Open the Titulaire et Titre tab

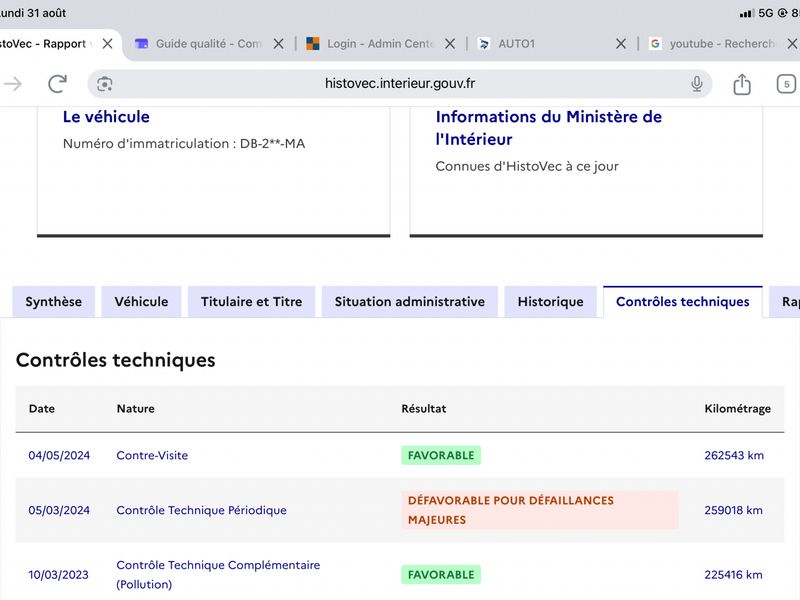pos(252,302)
